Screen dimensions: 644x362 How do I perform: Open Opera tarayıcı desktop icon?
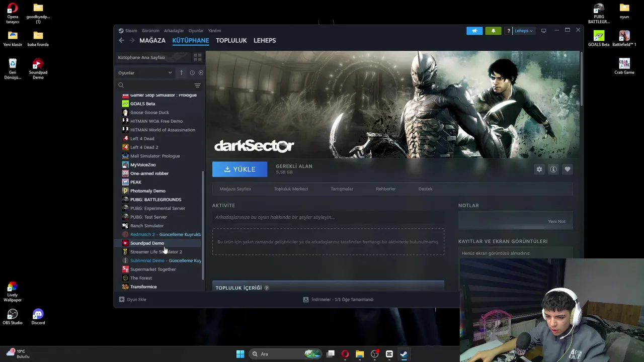(13, 13)
